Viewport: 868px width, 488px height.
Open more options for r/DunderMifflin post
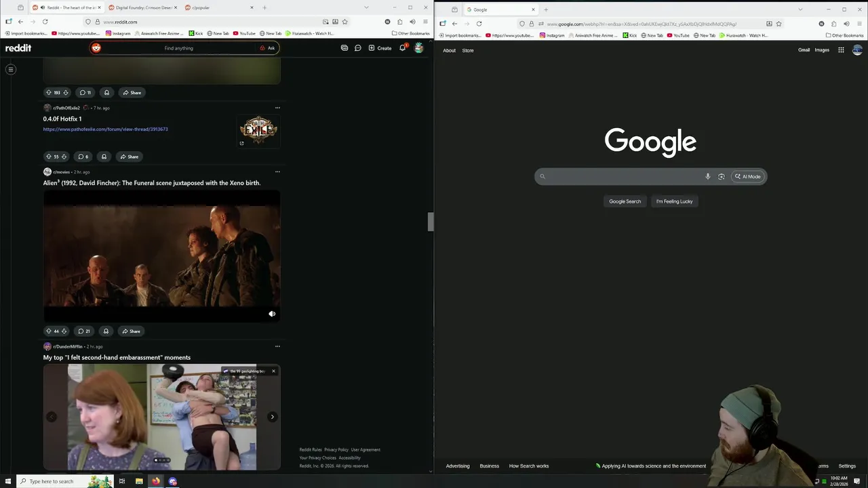(277, 346)
